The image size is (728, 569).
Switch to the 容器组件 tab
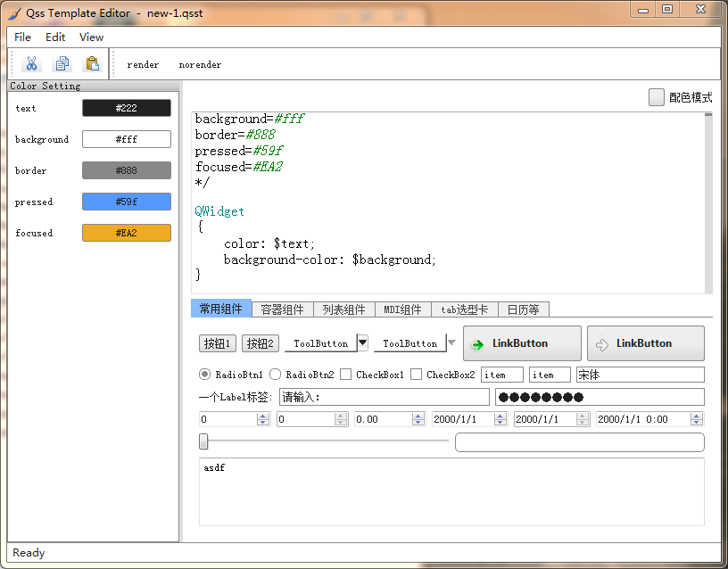coord(282,309)
